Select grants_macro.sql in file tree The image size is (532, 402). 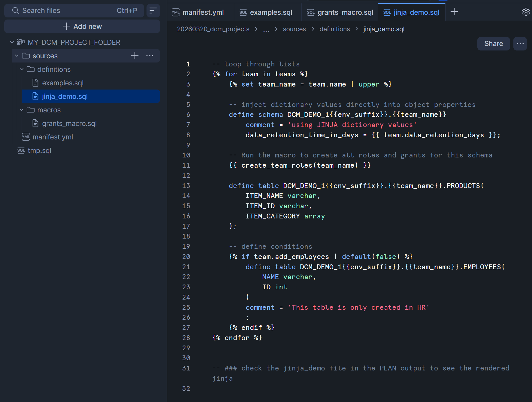point(69,123)
